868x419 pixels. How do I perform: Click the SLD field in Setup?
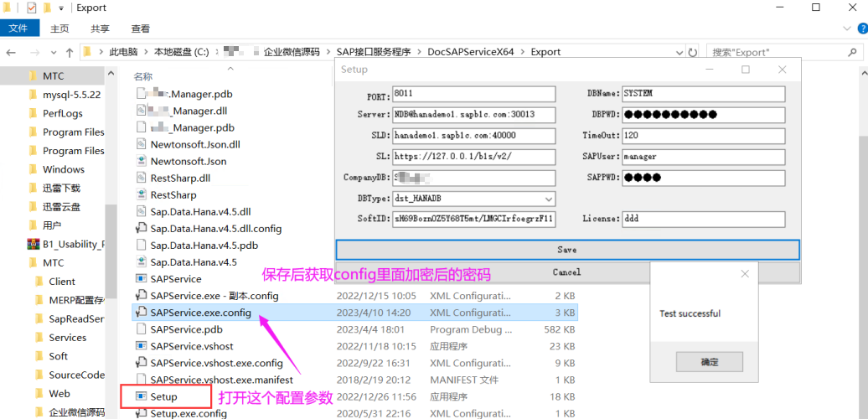tap(474, 136)
